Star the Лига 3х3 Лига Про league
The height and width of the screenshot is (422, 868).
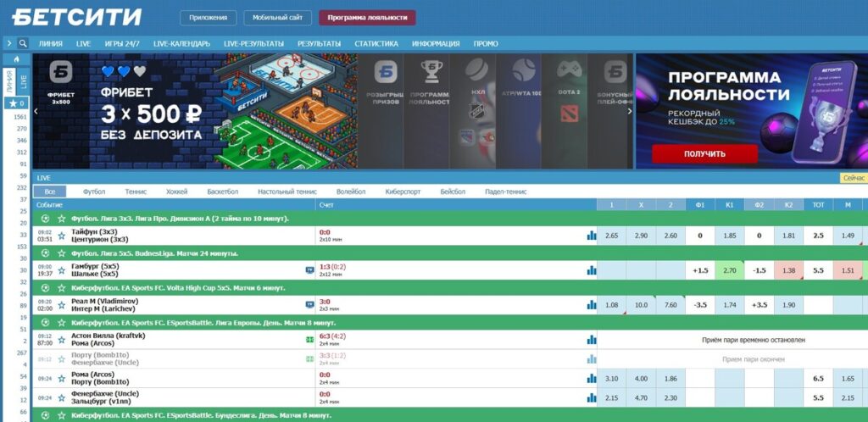tap(61, 219)
